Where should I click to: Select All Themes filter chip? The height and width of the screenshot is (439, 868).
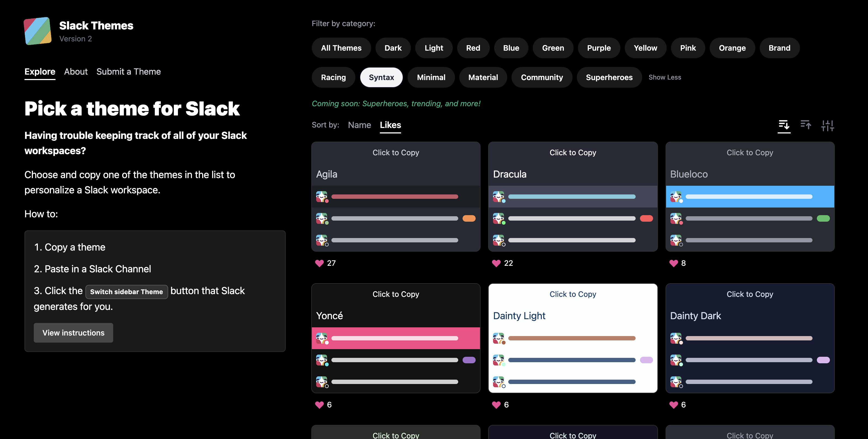341,48
